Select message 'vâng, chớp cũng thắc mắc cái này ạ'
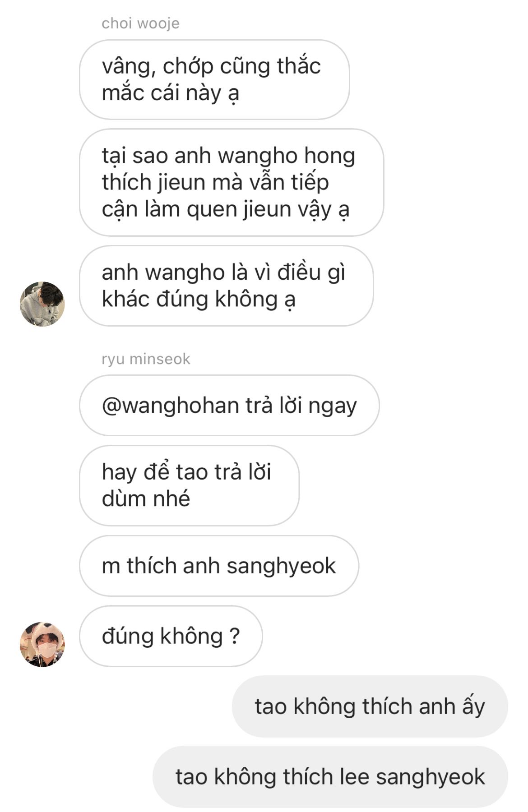This screenshot has width=528, height=812. 214,79
